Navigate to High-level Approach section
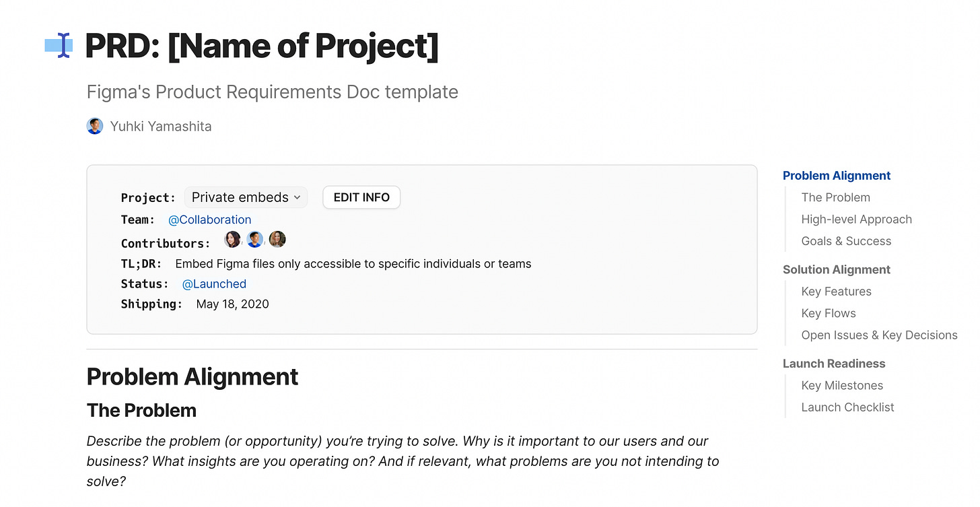This screenshot has width=980, height=507. click(x=856, y=219)
